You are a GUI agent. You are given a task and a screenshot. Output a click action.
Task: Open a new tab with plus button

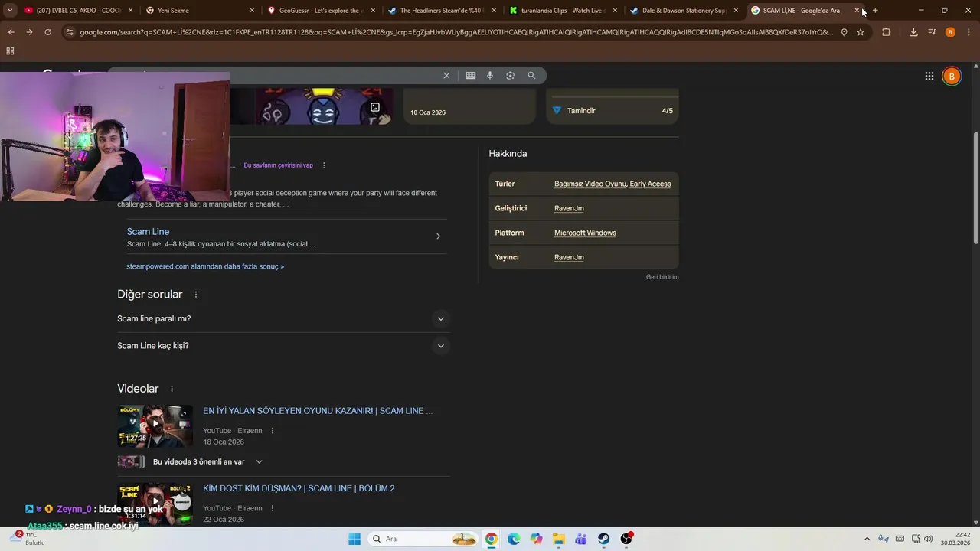[875, 11]
